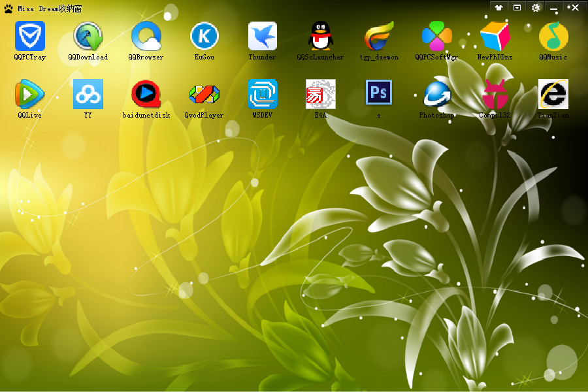The height and width of the screenshot is (392, 588).
Task: Launch the E4A shortcut
Action: 321,94
